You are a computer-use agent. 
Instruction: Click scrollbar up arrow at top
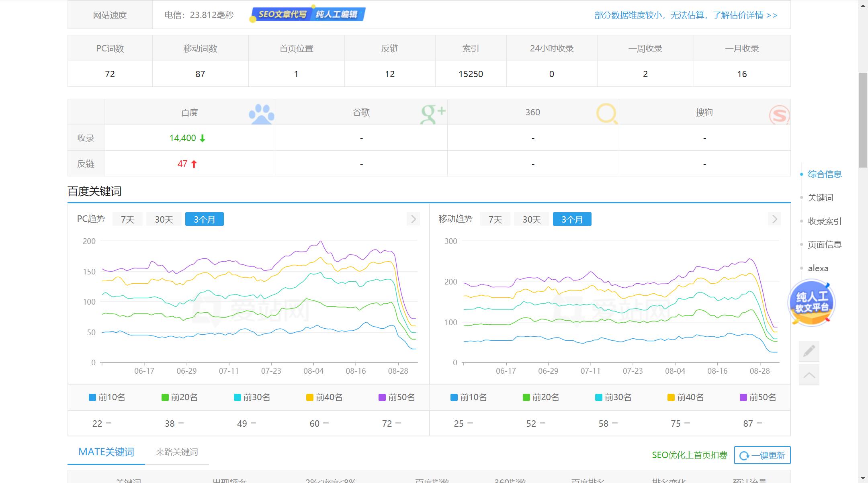[863, 5]
